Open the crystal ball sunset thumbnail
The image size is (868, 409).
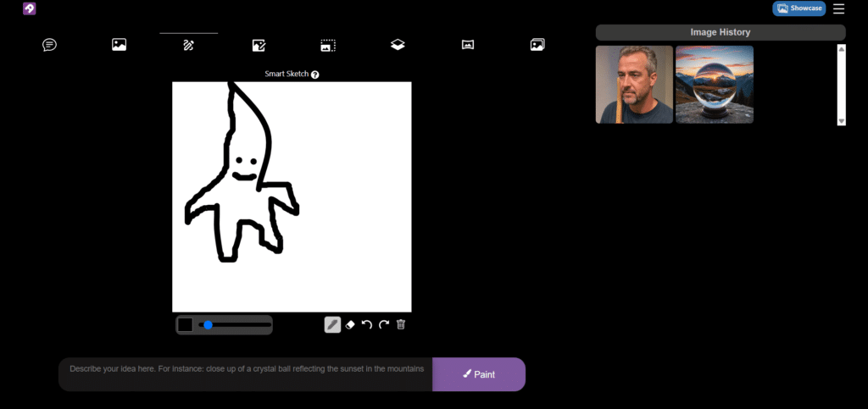point(715,85)
